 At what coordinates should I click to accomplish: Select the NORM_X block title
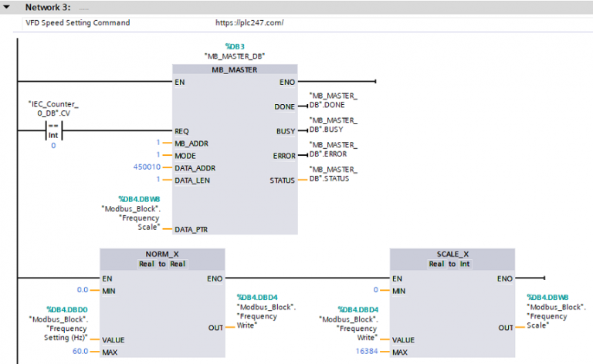click(162, 254)
